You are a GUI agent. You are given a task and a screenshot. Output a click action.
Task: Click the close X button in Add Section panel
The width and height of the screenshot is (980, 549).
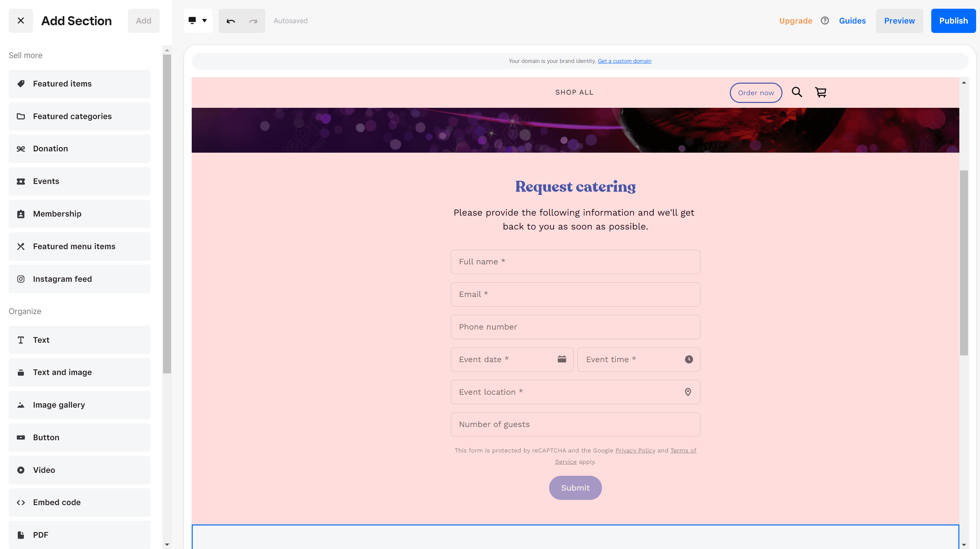[21, 21]
